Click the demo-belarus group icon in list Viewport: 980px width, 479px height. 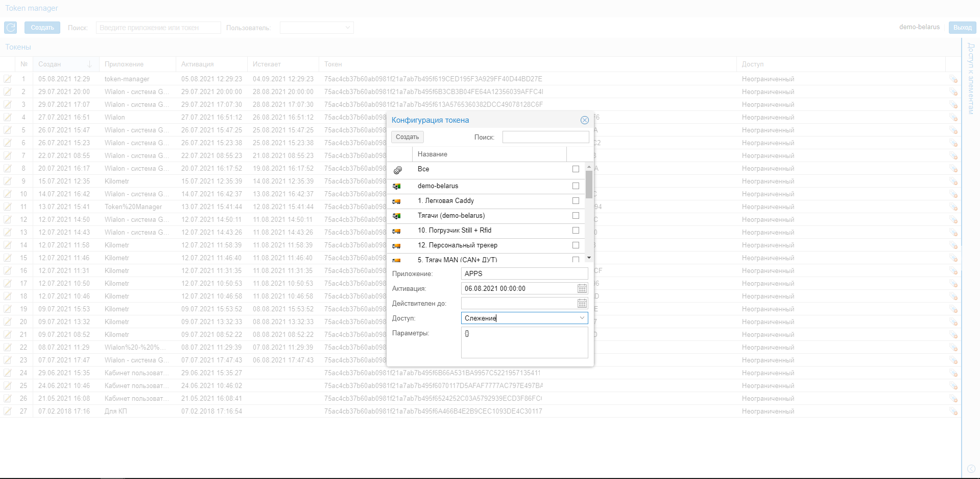point(397,186)
